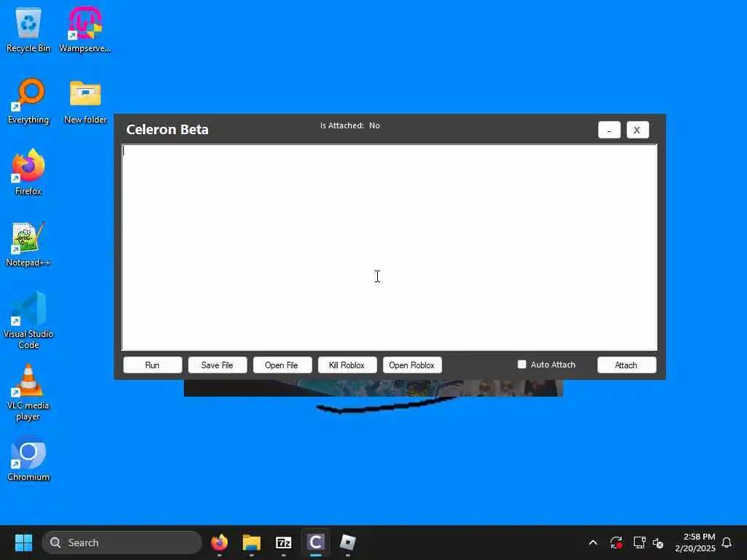Open the notifications bell
Screen dimensions: 747x560
(727, 542)
